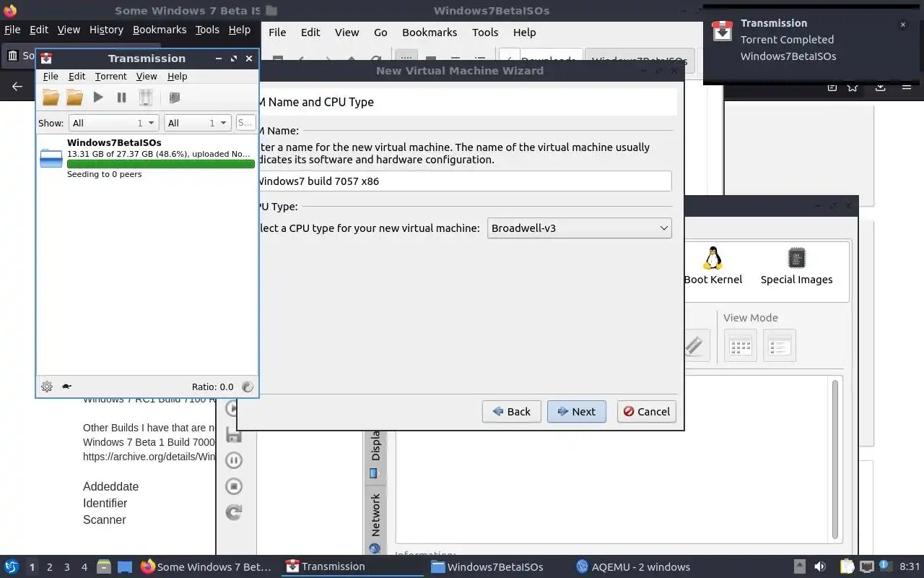Open Transmission View menu
Image resolution: width=924 pixels, height=578 pixels.
click(x=147, y=76)
